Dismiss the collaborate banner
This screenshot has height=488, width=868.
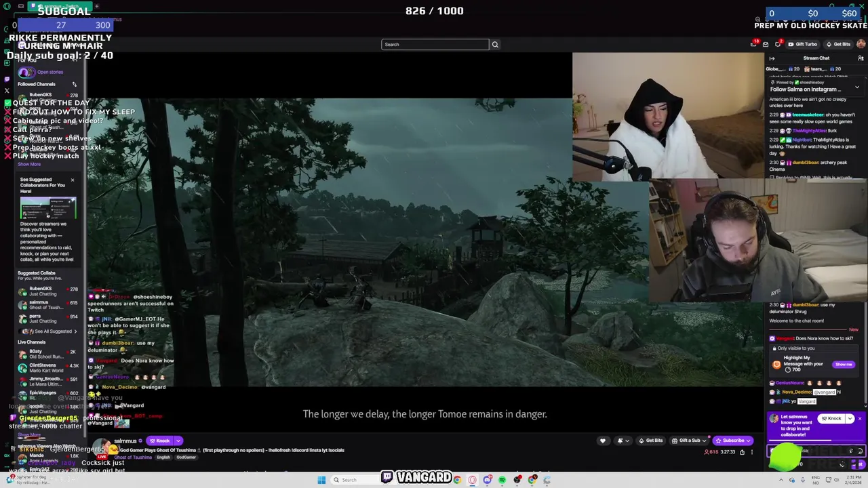pyautogui.click(x=860, y=418)
